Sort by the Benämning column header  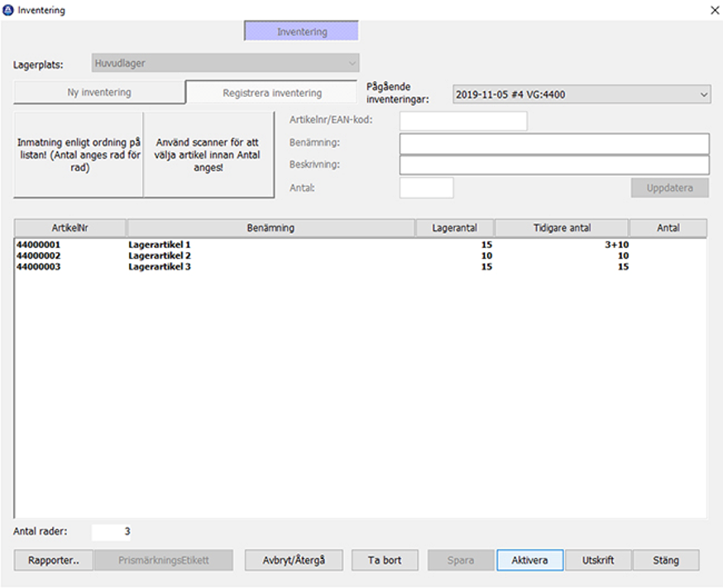271,227
